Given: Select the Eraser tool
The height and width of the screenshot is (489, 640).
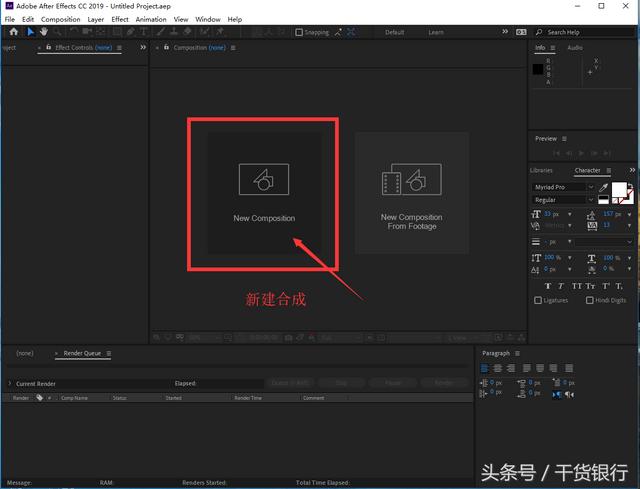Looking at the screenshot, I should 187,32.
